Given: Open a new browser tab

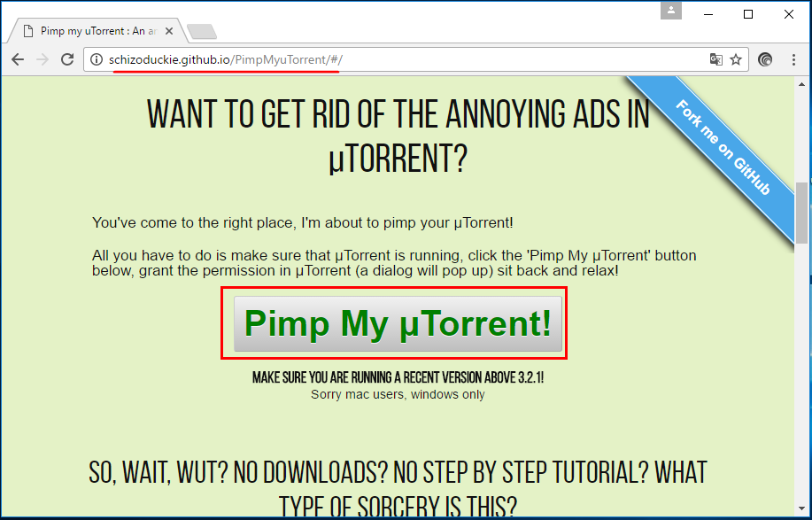Looking at the screenshot, I should pos(202,32).
